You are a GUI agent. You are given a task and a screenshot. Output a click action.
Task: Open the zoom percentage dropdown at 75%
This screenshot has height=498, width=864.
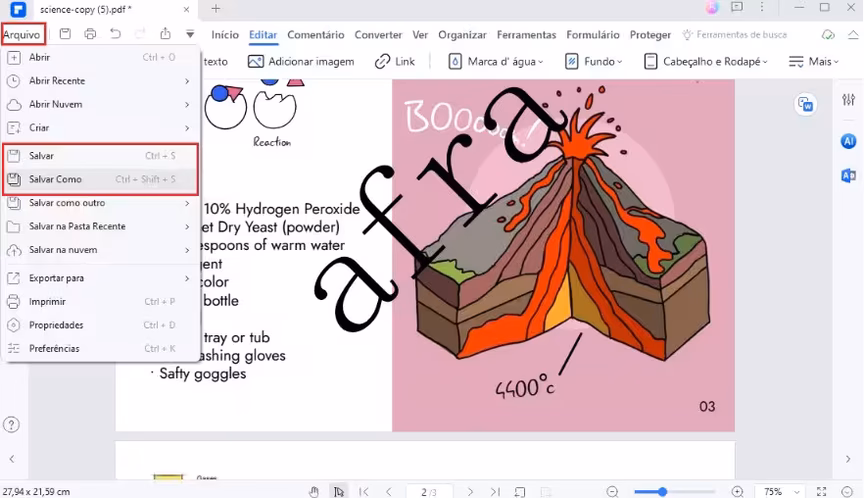click(780, 491)
